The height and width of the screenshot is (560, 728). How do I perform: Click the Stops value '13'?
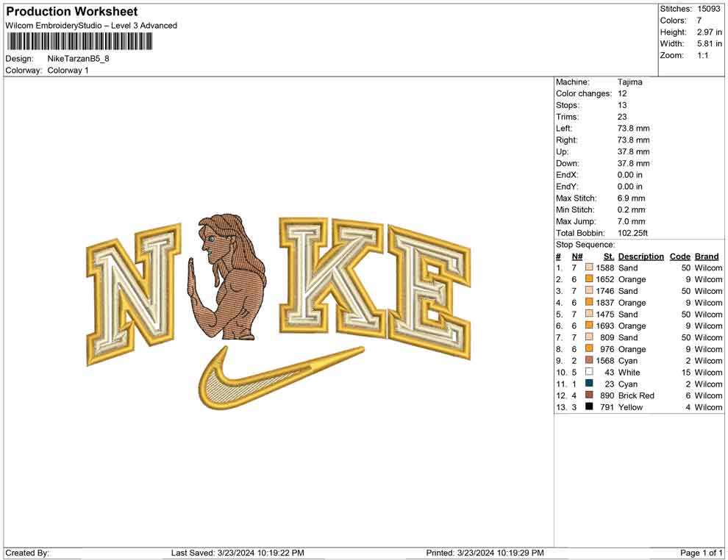click(x=622, y=105)
